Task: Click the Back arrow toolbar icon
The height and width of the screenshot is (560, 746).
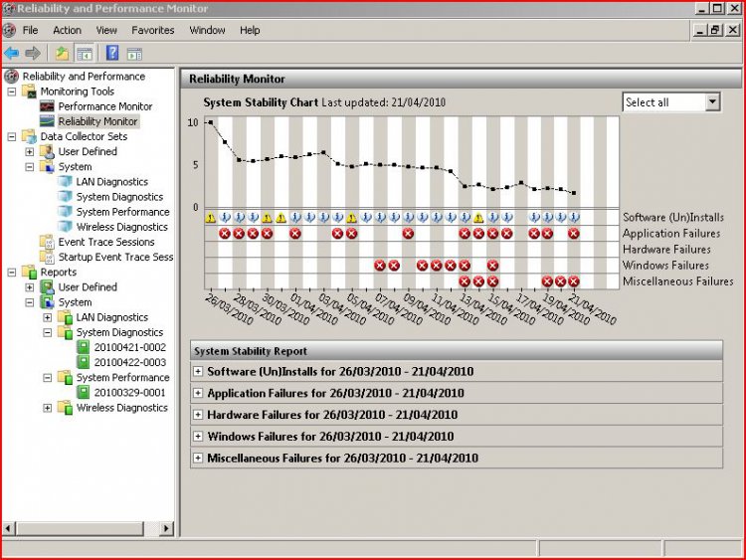Action: coord(11,54)
